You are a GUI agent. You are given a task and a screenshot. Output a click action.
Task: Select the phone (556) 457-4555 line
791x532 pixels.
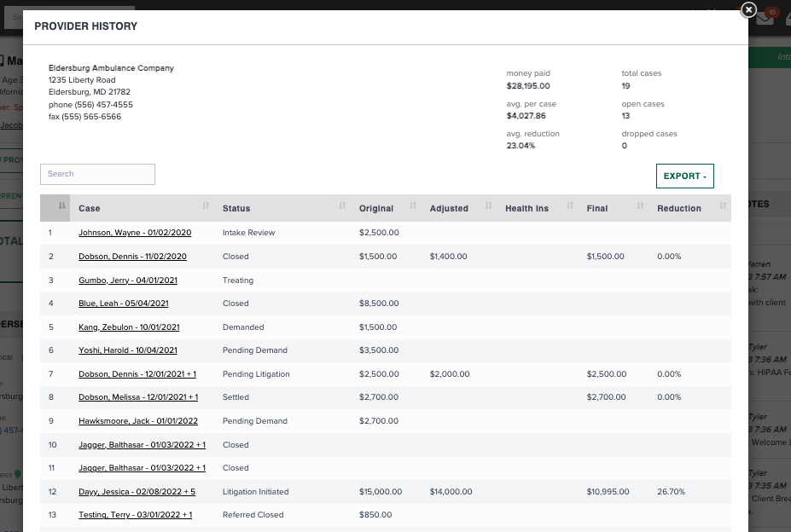(x=90, y=104)
